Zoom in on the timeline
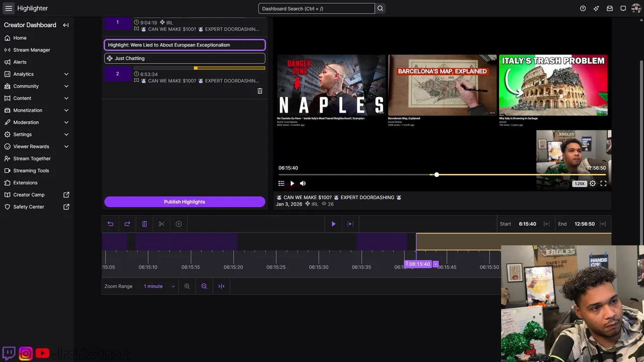Image resolution: width=644 pixels, height=362 pixels. pos(187,286)
